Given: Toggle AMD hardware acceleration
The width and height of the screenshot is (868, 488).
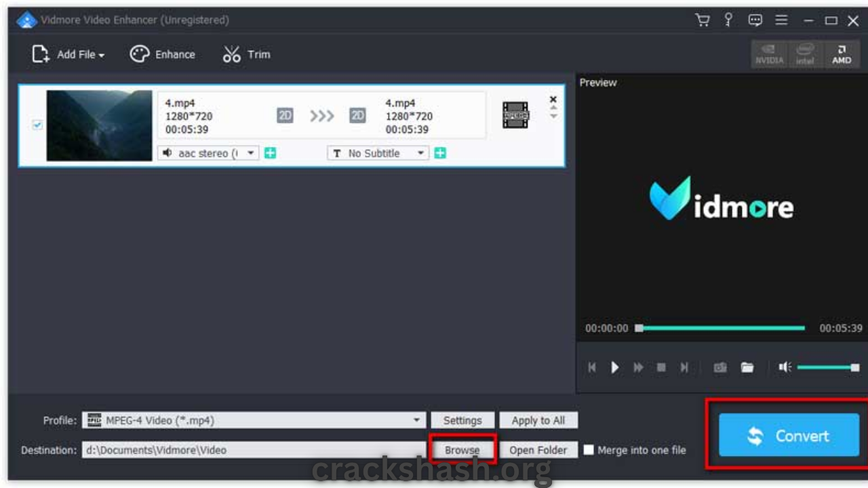Looking at the screenshot, I should coord(842,54).
